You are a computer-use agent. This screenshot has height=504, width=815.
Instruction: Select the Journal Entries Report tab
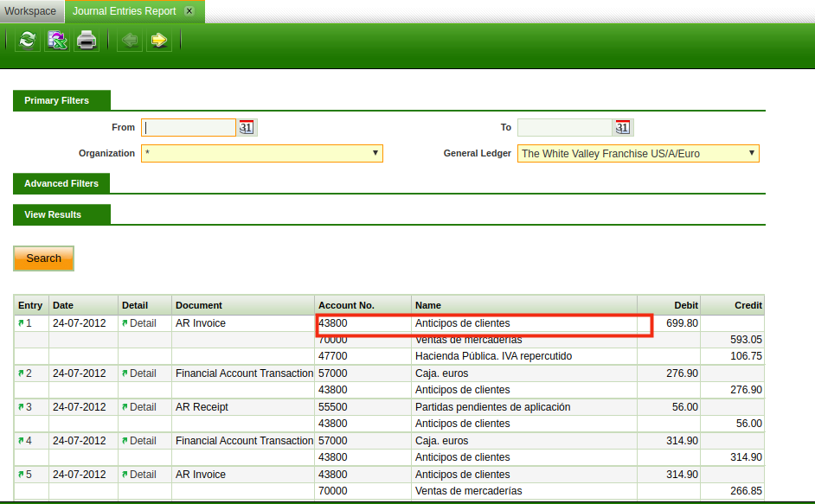(124, 11)
